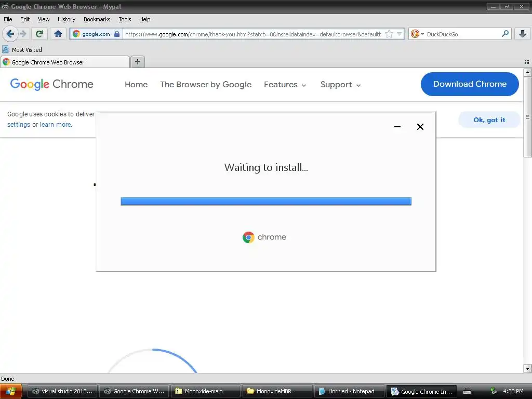Reload the page with the refresh icon
The height and width of the screenshot is (399, 532).
click(39, 34)
